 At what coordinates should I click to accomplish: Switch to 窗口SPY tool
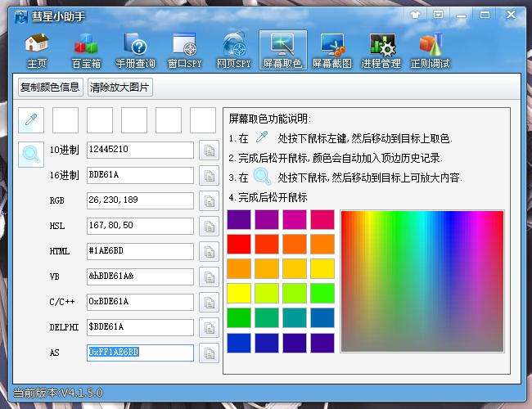[184, 51]
